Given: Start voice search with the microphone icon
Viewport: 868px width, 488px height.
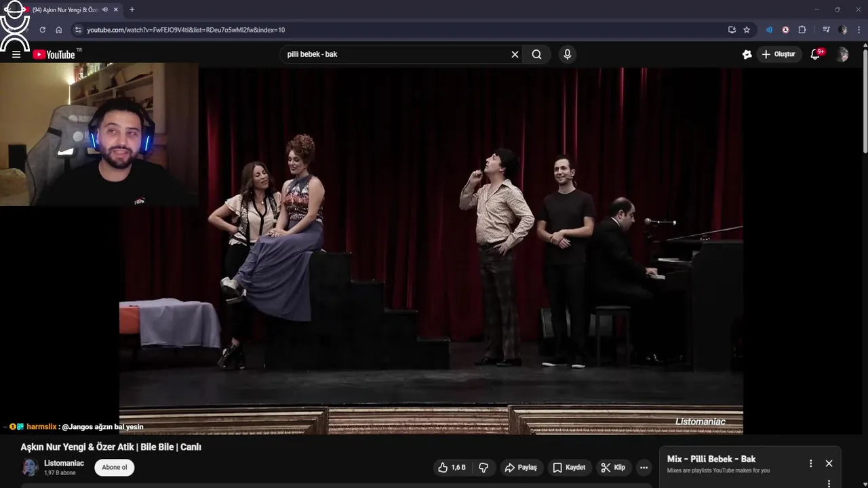Looking at the screenshot, I should click(x=568, y=54).
